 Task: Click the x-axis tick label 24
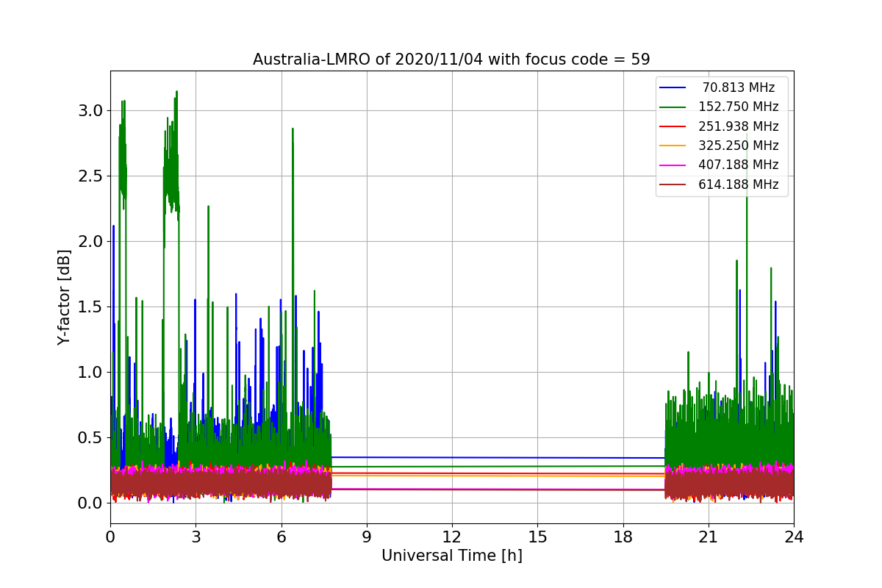(794, 537)
